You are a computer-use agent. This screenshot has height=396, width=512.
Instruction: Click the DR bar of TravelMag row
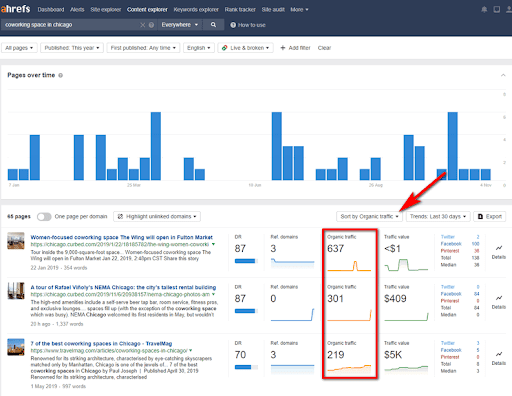[246, 367]
